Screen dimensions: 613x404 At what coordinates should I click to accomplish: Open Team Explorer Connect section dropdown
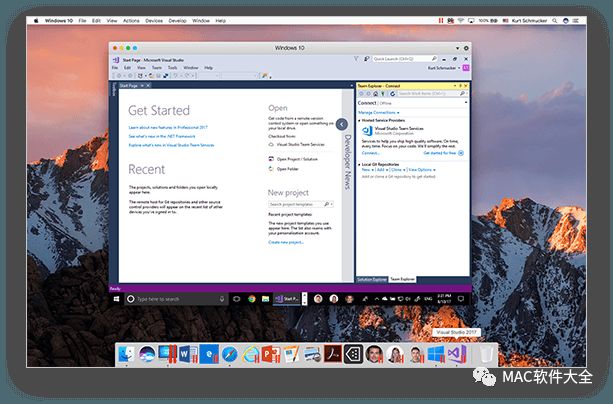466,103
